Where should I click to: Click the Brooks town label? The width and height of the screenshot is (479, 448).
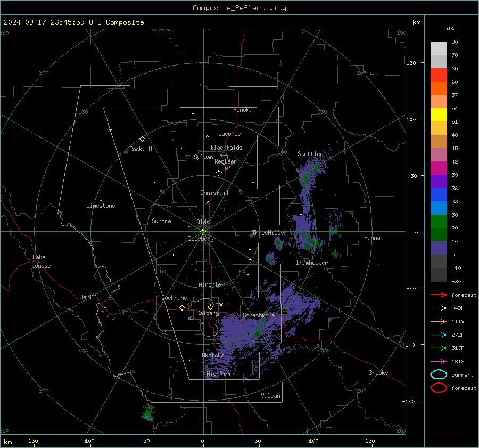[x=378, y=373]
